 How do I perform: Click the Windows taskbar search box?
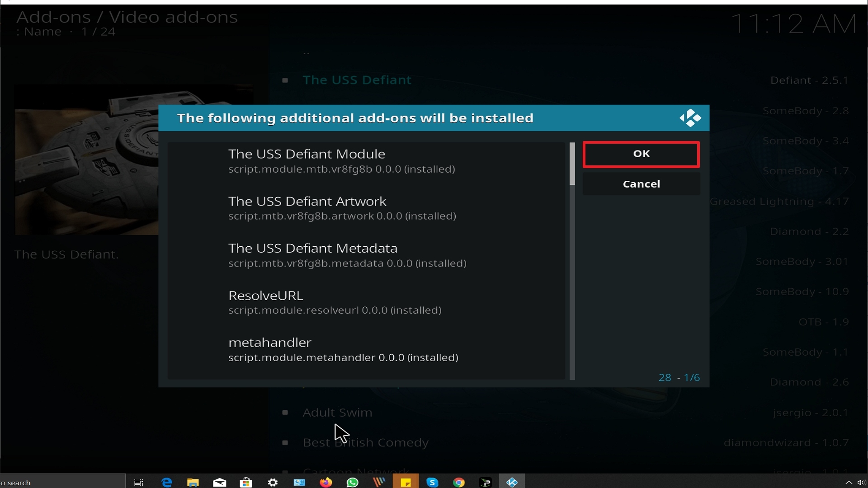[62, 482]
